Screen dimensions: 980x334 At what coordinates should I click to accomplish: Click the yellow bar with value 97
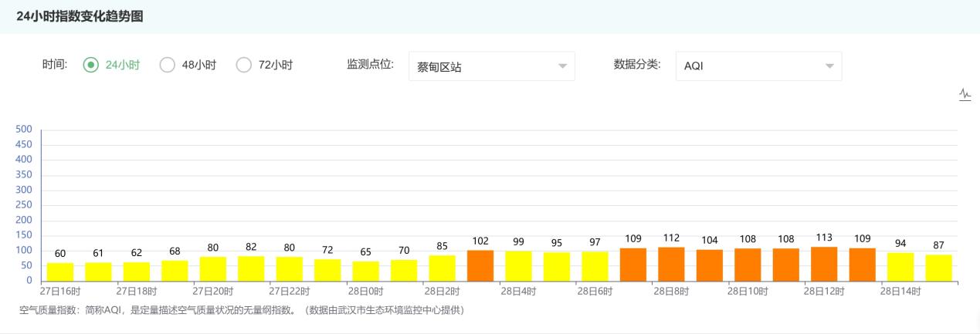pos(595,267)
